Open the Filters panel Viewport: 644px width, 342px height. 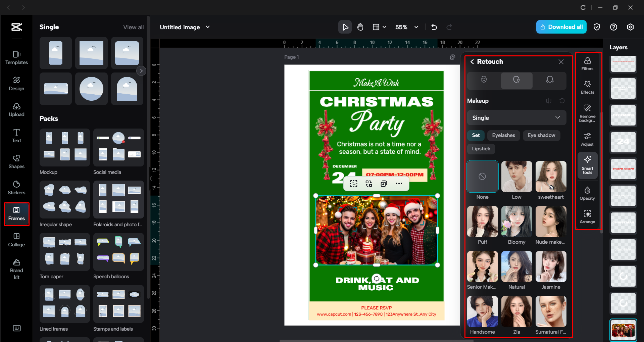[587, 63]
